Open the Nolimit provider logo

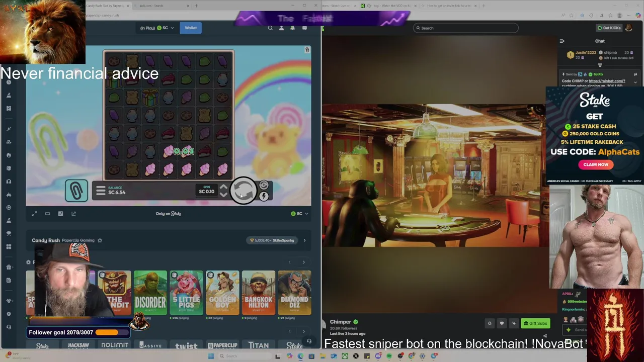[115, 345]
